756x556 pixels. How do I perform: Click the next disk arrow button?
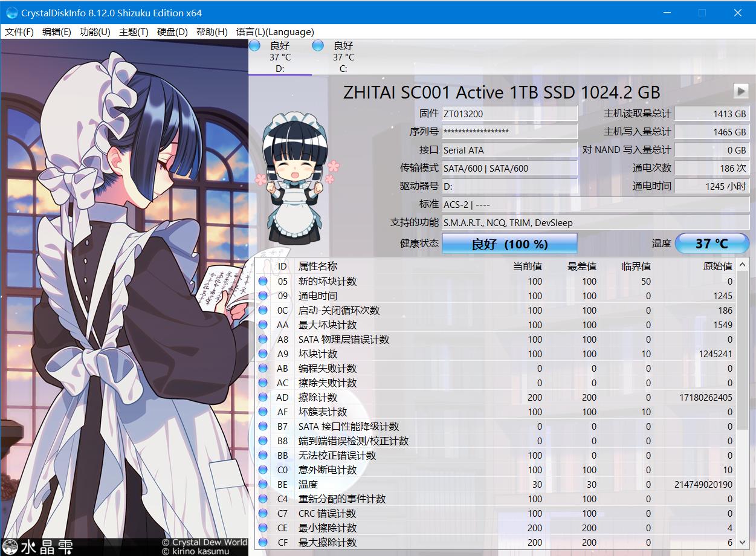(741, 91)
